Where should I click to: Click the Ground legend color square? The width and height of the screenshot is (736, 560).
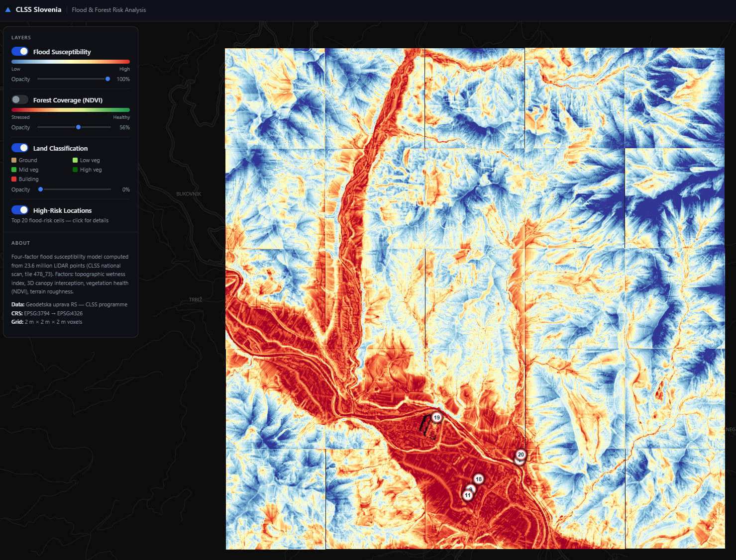tap(14, 160)
